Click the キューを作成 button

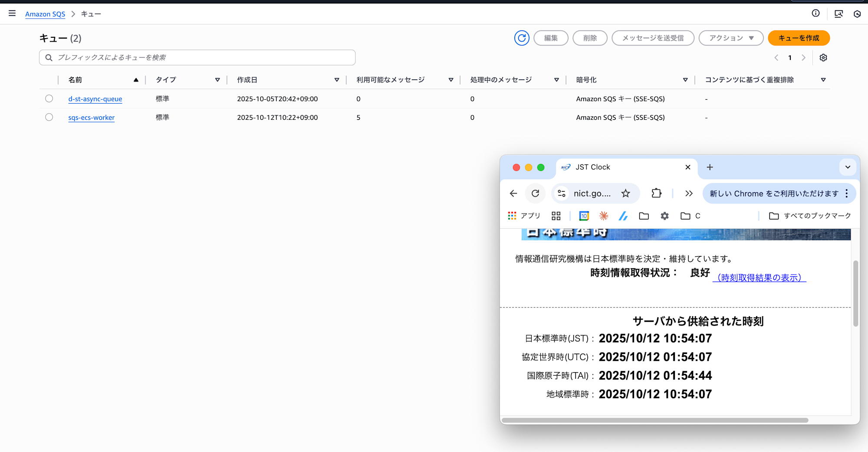point(799,38)
